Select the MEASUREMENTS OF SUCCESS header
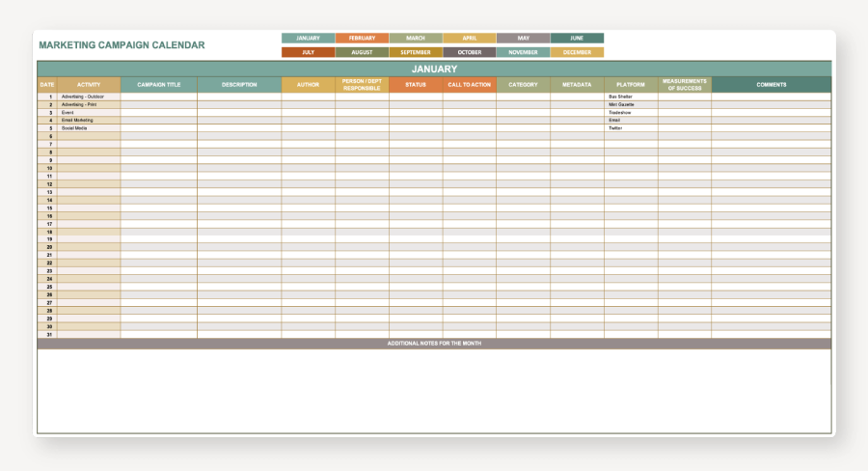 point(685,85)
